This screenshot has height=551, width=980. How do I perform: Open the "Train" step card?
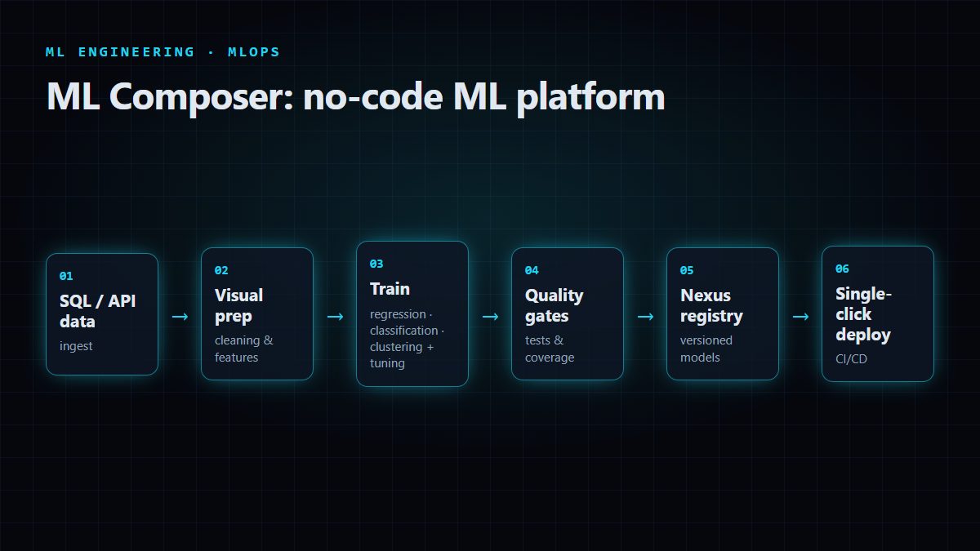[x=412, y=314]
